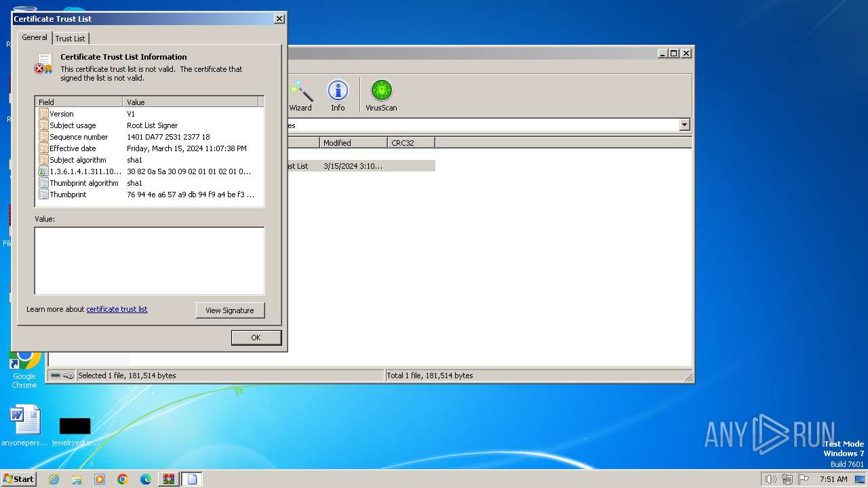
Task: Run VirusScan from the WinRAR toolbar
Action: [381, 96]
